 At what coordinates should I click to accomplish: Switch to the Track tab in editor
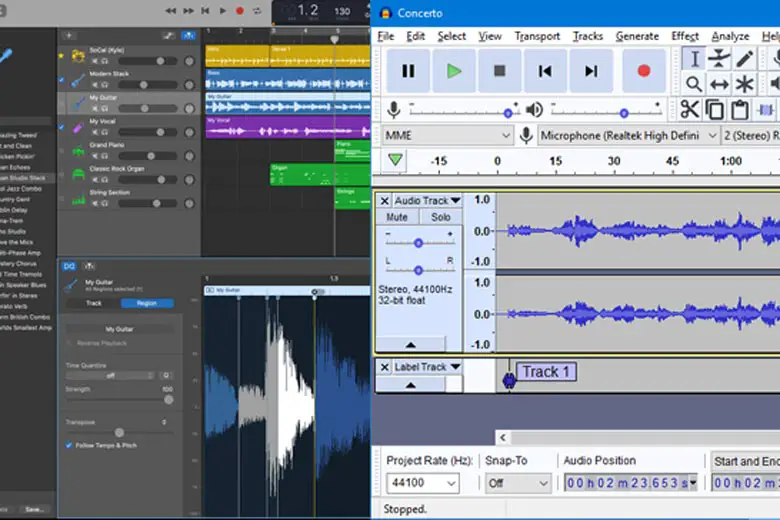point(94,303)
